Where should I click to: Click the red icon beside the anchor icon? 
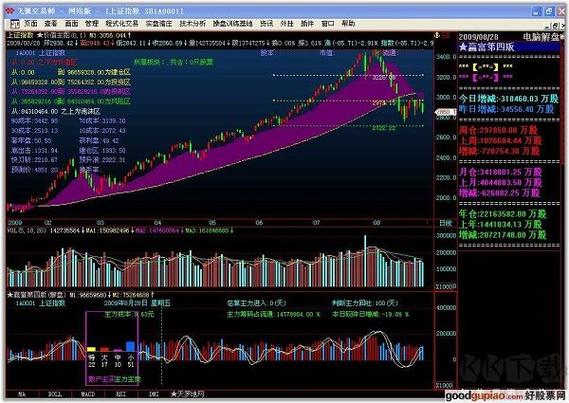446,36
